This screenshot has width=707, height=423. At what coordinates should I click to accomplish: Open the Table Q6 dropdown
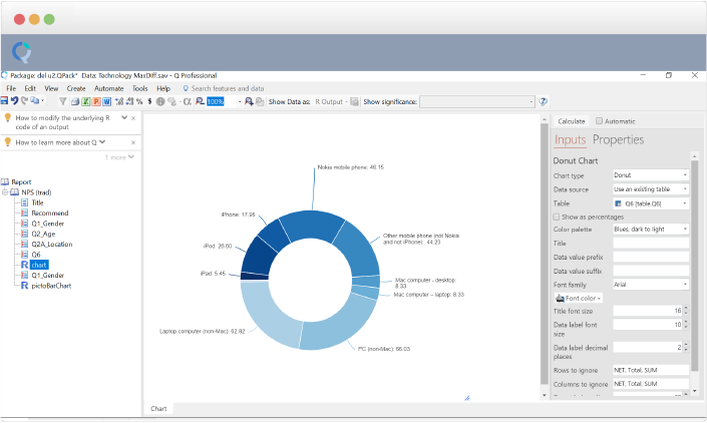(x=651, y=203)
